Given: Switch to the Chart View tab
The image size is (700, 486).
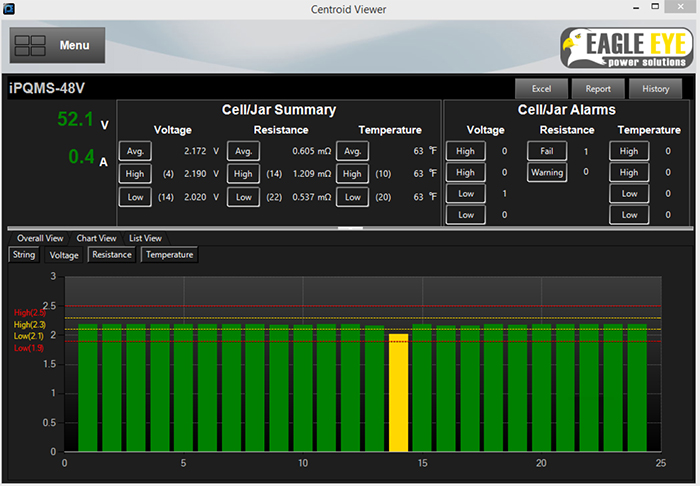Looking at the screenshot, I should (97, 238).
